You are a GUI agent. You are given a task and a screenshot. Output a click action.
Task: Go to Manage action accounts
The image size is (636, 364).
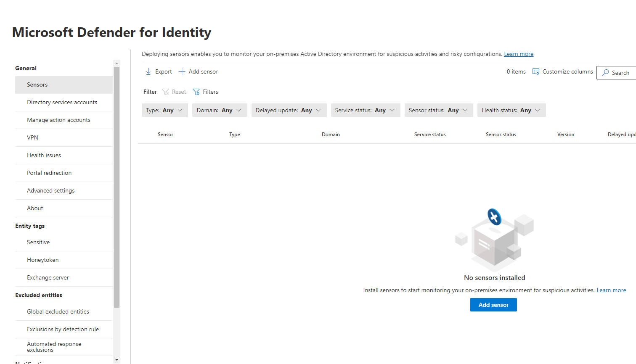[x=64, y=120]
